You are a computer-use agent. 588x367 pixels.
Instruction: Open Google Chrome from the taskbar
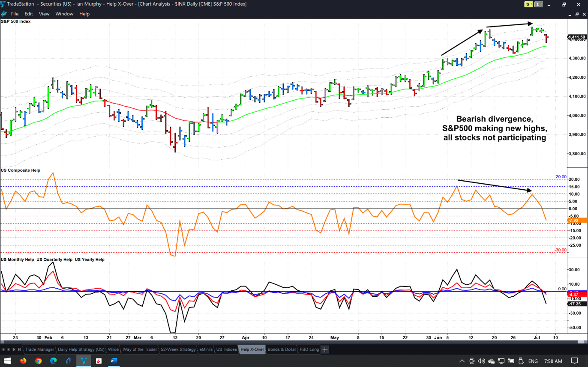click(38, 361)
